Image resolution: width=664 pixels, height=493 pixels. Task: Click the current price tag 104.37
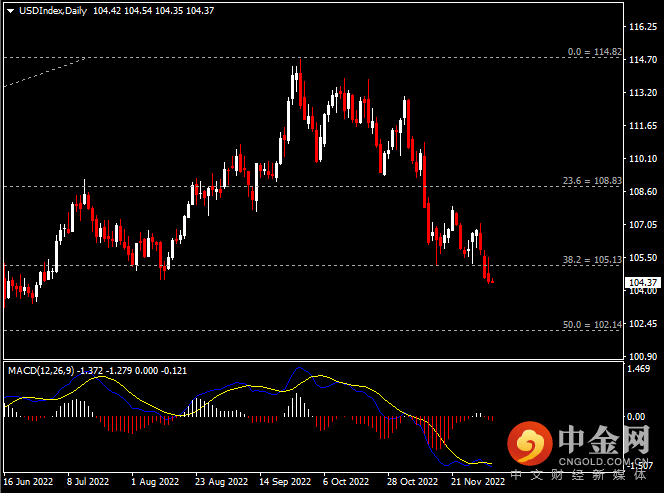(641, 284)
